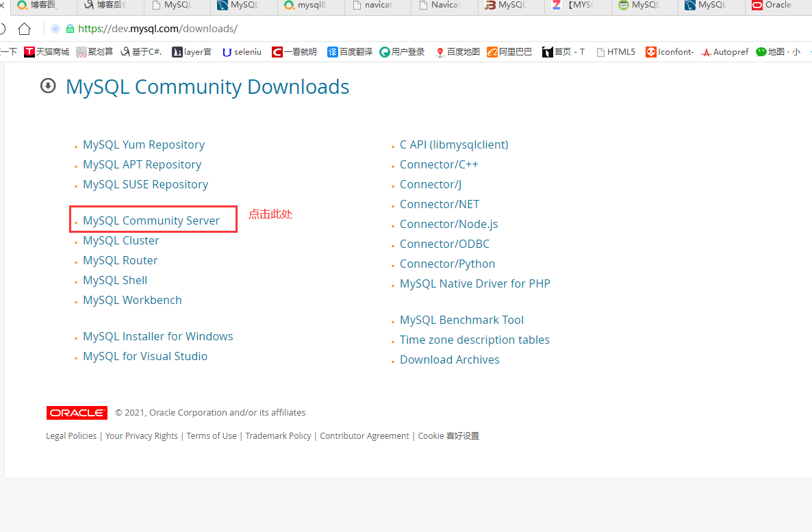Open MySQL Benchmark Tool link

[x=461, y=320]
